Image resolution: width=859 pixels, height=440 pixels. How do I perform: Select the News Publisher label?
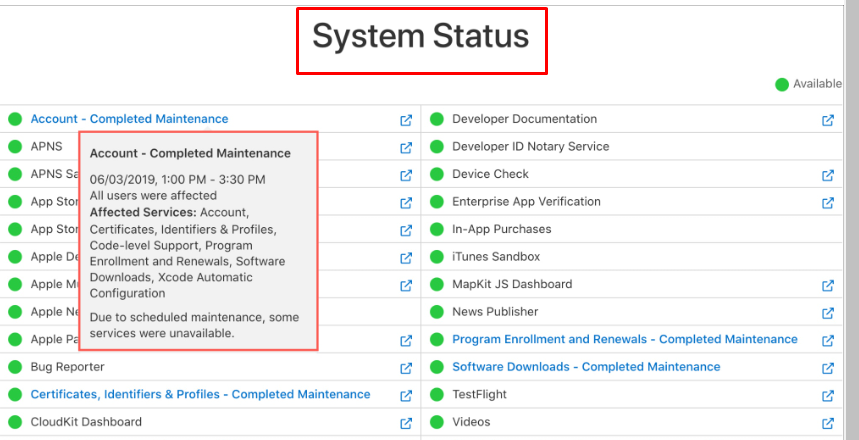[495, 311]
